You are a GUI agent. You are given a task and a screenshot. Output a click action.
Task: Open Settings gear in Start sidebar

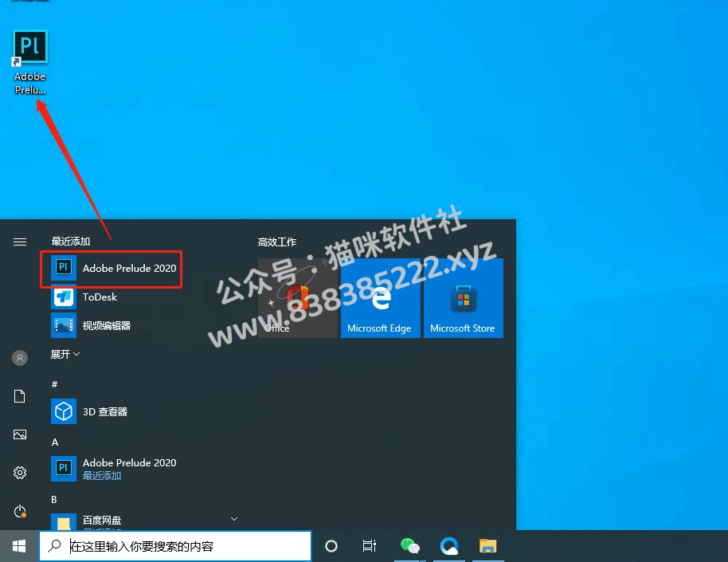coord(19,473)
